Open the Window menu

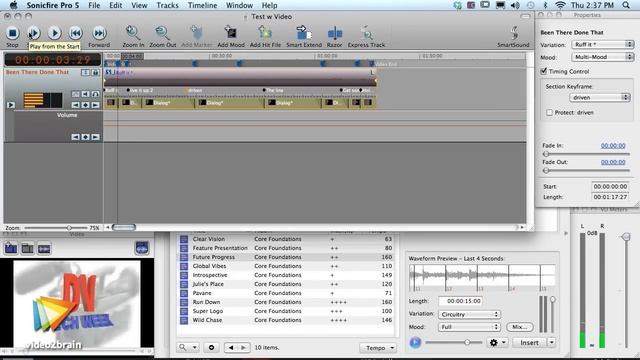click(239, 5)
